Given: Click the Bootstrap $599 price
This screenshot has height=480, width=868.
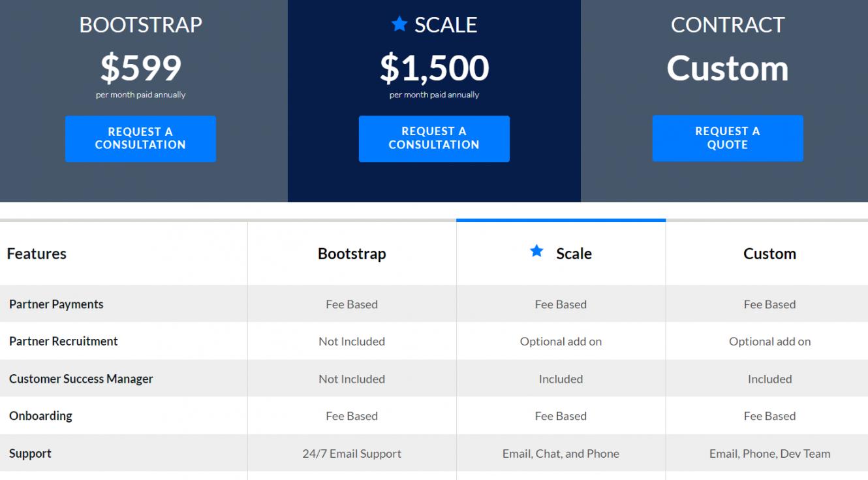Looking at the screenshot, I should [x=140, y=68].
